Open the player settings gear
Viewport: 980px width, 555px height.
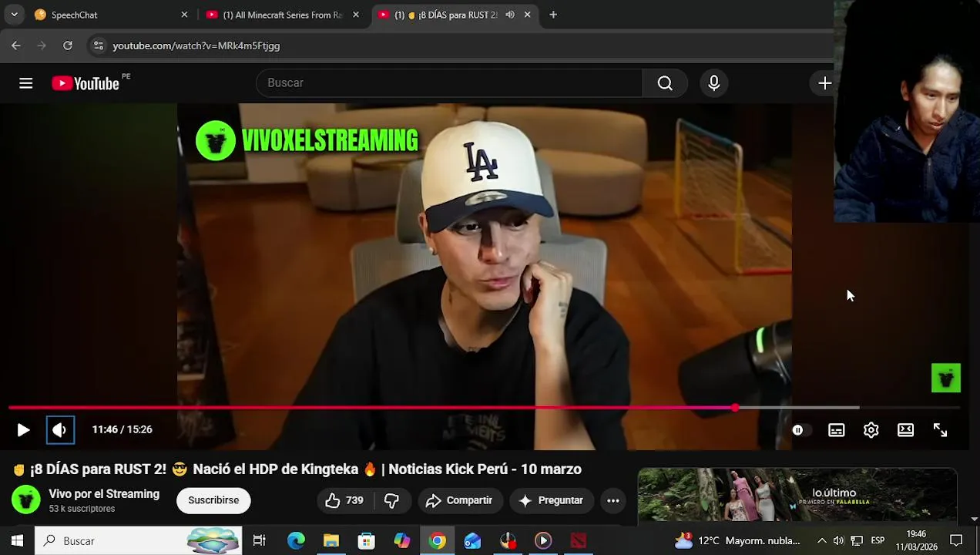click(x=871, y=430)
